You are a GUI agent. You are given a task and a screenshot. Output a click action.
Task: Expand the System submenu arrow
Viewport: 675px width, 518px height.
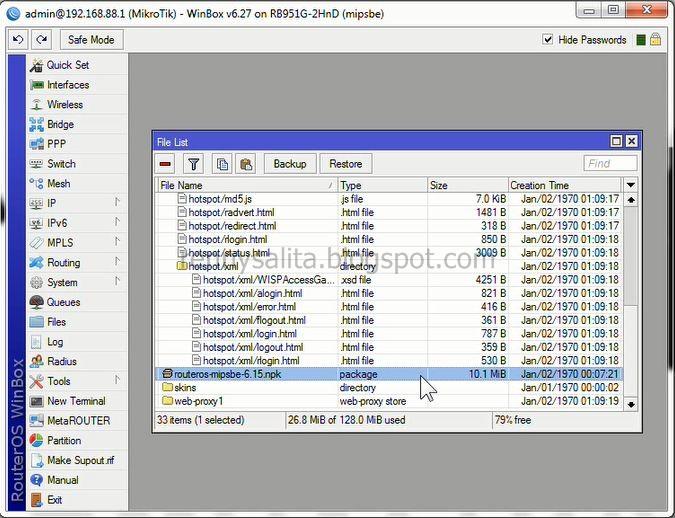[x=117, y=281]
